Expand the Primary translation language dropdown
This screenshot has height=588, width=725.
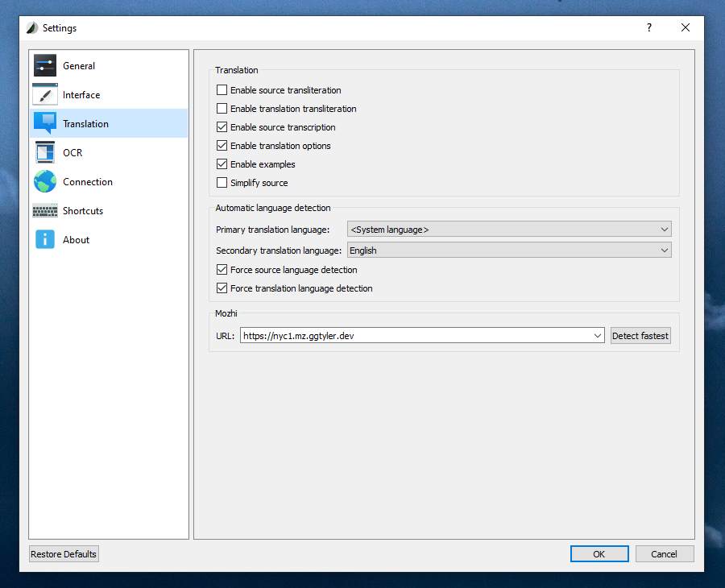(x=509, y=230)
